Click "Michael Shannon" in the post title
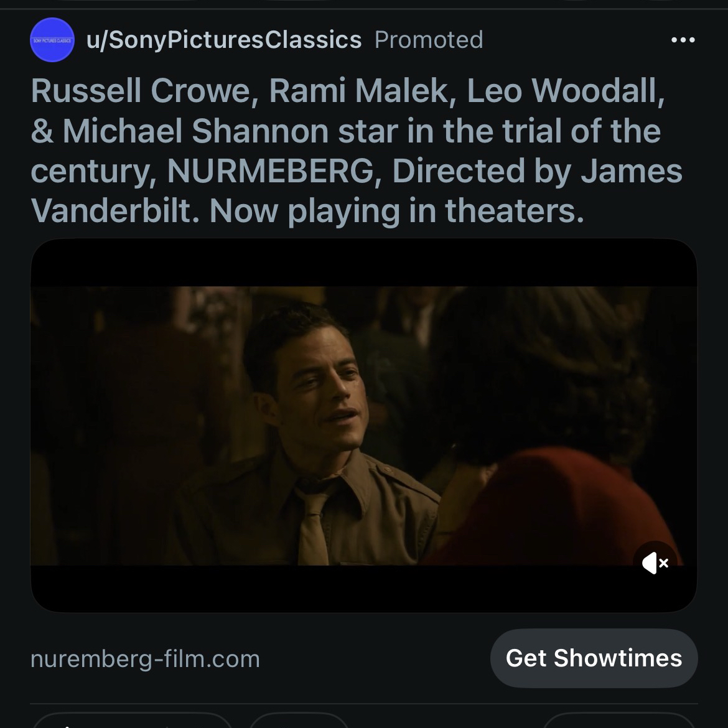Viewport: 728px width, 728px height. pos(195,131)
